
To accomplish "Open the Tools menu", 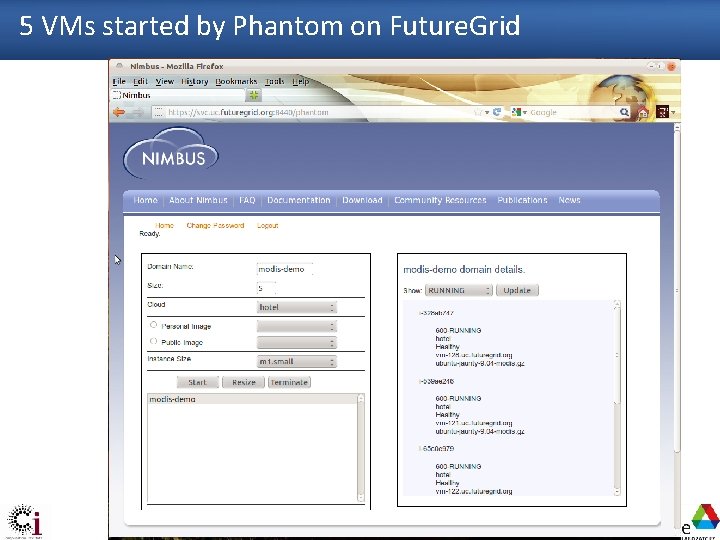I will tap(275, 81).
